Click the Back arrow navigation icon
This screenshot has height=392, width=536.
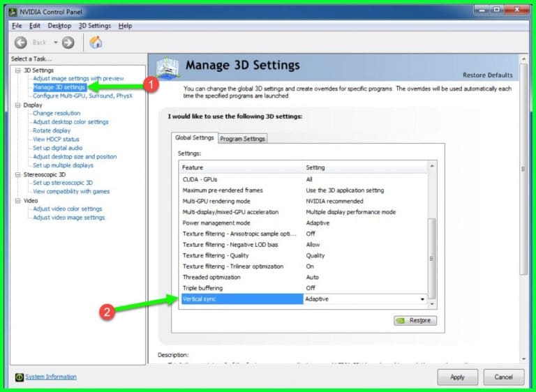(x=20, y=43)
